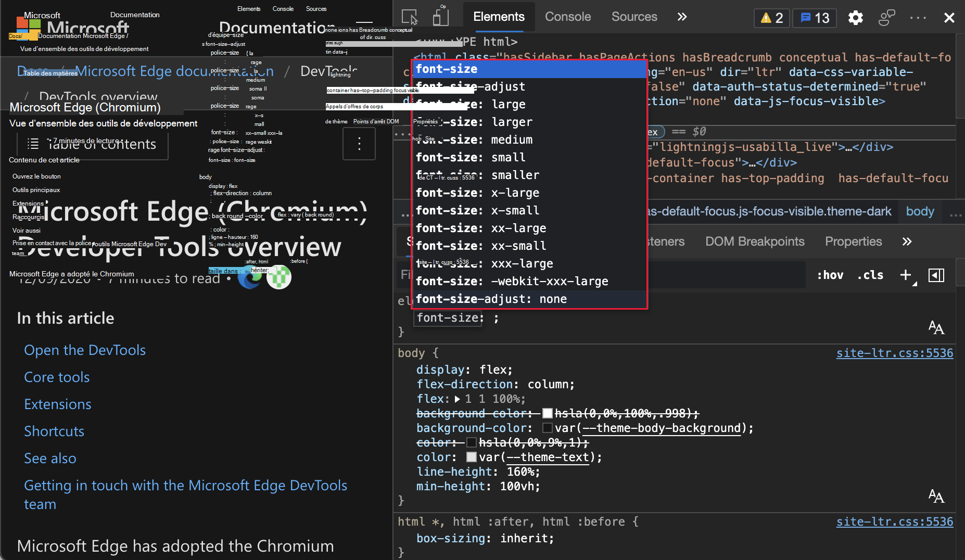Open more actions button on the article
This screenshot has width=965, height=560.
(x=359, y=144)
